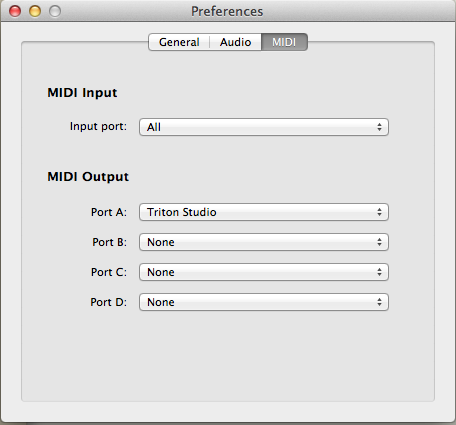Open the Input port dropdown showing All
This screenshot has width=456, height=425.
[264, 127]
